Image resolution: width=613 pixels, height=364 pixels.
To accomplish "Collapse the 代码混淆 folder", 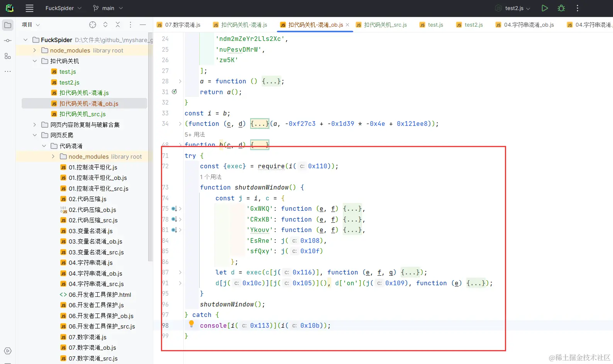I will click(x=44, y=146).
